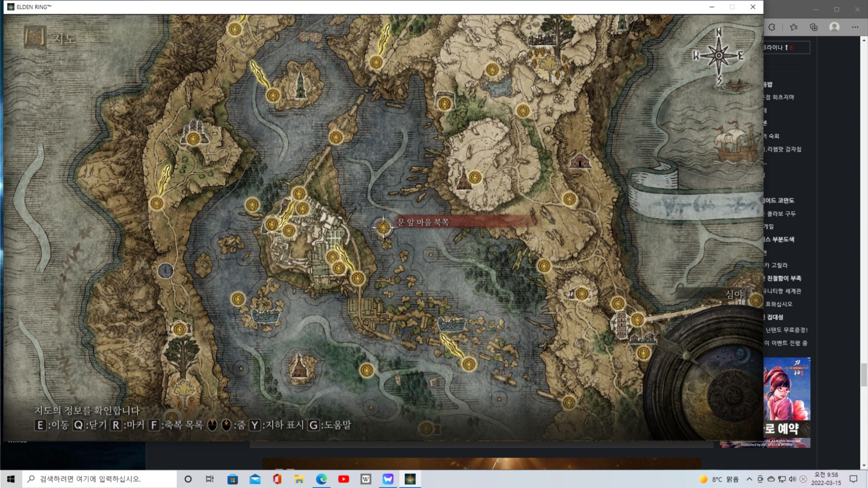
Task: Open the 리챔맛 감자칩 sidebar link
Action: (783, 149)
